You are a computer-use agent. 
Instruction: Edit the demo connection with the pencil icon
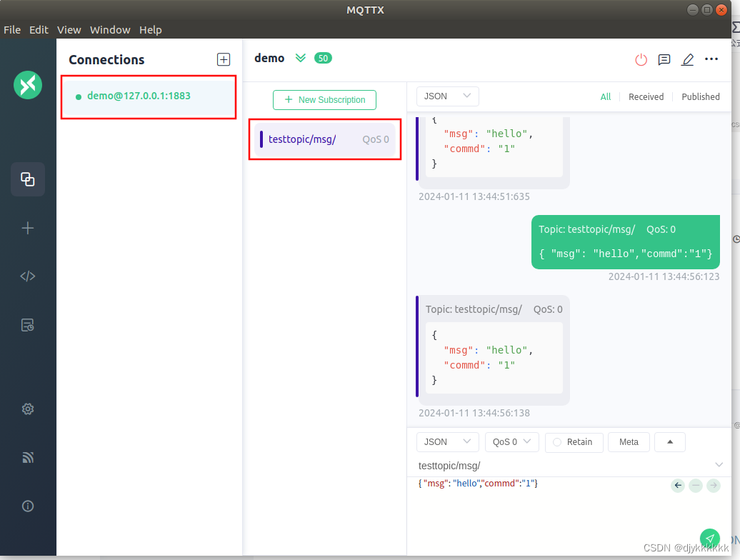point(687,60)
